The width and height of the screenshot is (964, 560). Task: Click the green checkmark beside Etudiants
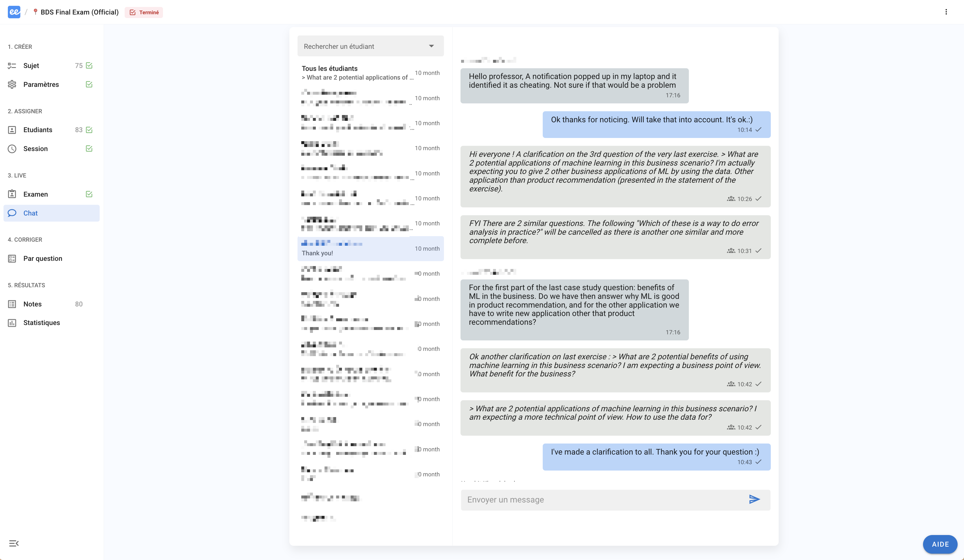[89, 130]
